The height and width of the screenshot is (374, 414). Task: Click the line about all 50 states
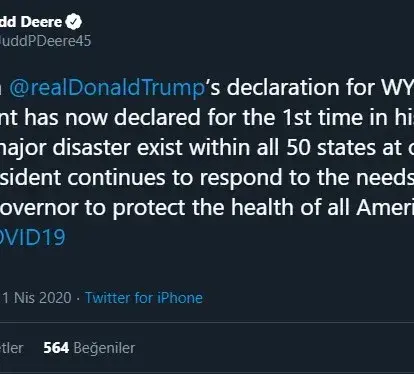(207, 148)
